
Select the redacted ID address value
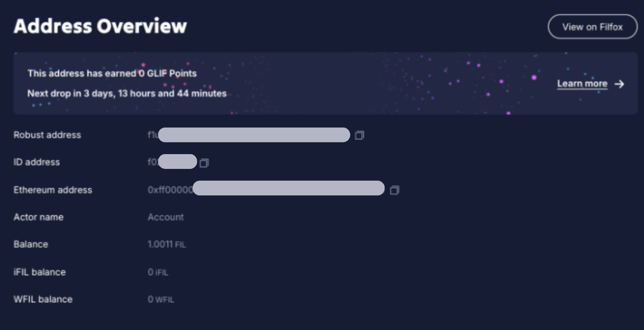(177, 162)
